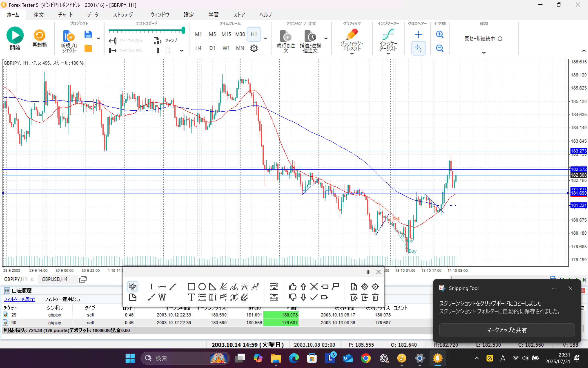Expand the action/order group chevron
Viewport: 588px width, 368px height.
(x=326, y=38)
